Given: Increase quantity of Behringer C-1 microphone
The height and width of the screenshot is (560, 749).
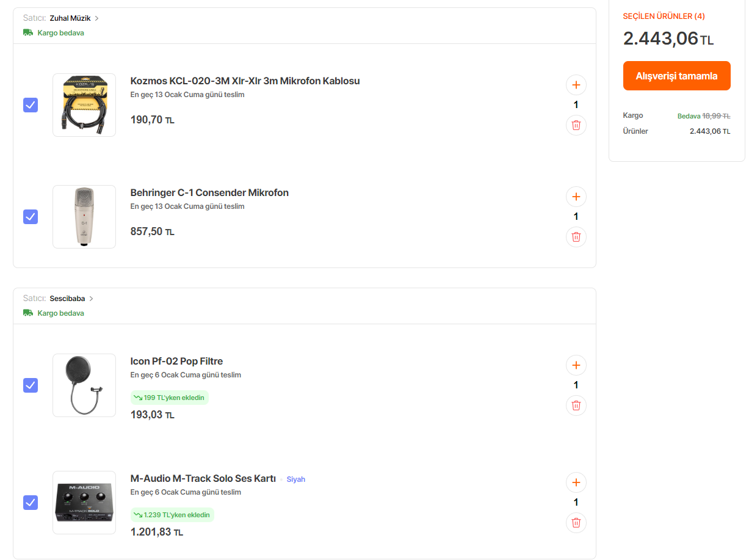Looking at the screenshot, I should click(x=576, y=197).
